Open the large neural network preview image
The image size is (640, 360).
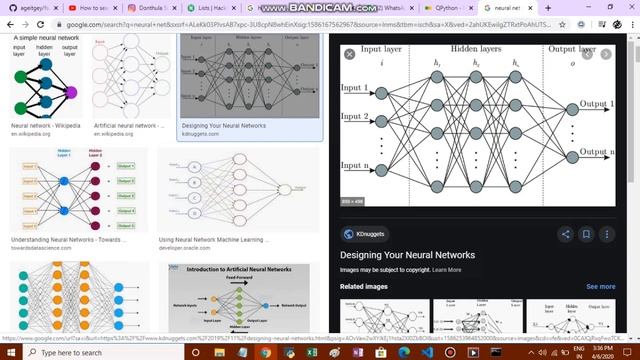(478, 125)
